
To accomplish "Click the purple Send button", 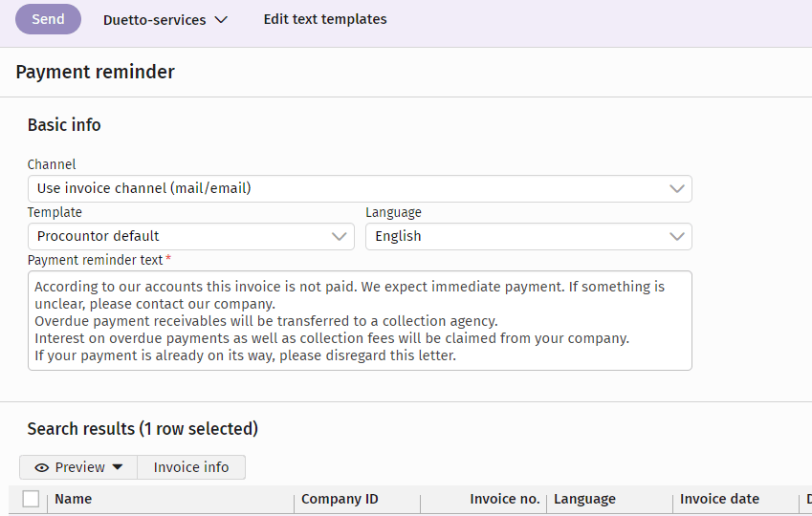I will [x=48, y=19].
